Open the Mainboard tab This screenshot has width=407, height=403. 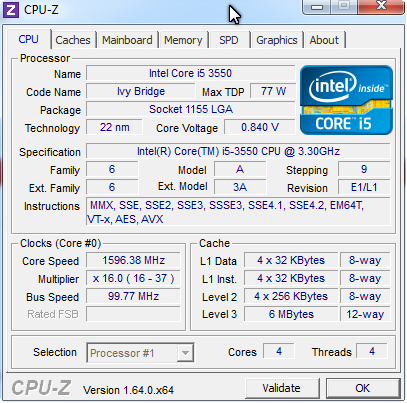(127, 40)
